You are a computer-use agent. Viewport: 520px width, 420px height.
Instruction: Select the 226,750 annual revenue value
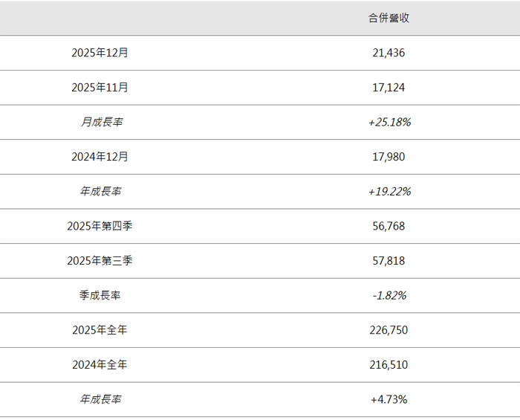[389, 330]
